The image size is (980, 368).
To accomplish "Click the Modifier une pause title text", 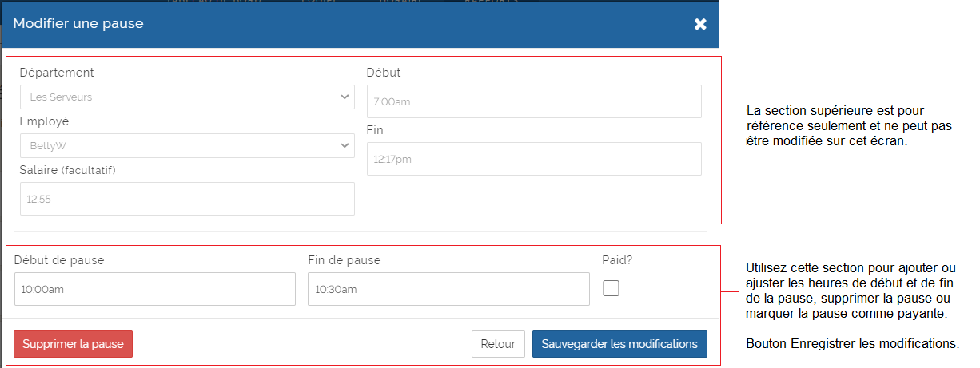I will [78, 24].
